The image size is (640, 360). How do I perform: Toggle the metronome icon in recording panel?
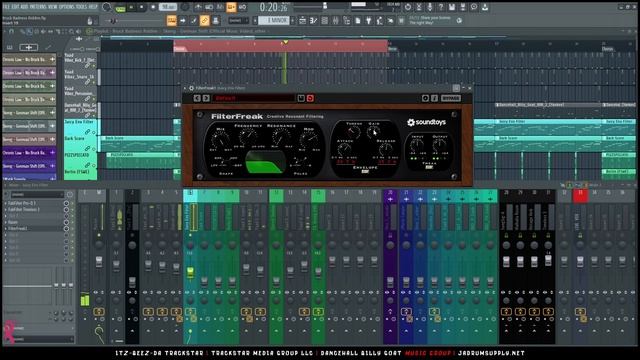coord(198,7)
